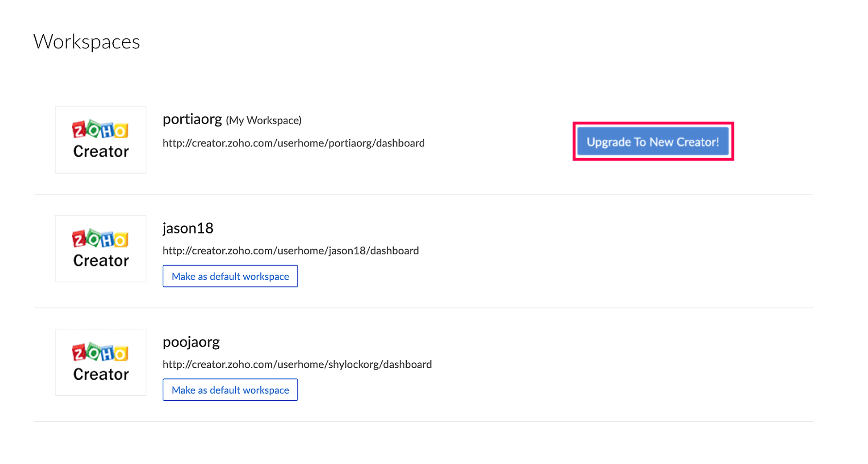Select the portiaorg workspace name

click(x=192, y=119)
